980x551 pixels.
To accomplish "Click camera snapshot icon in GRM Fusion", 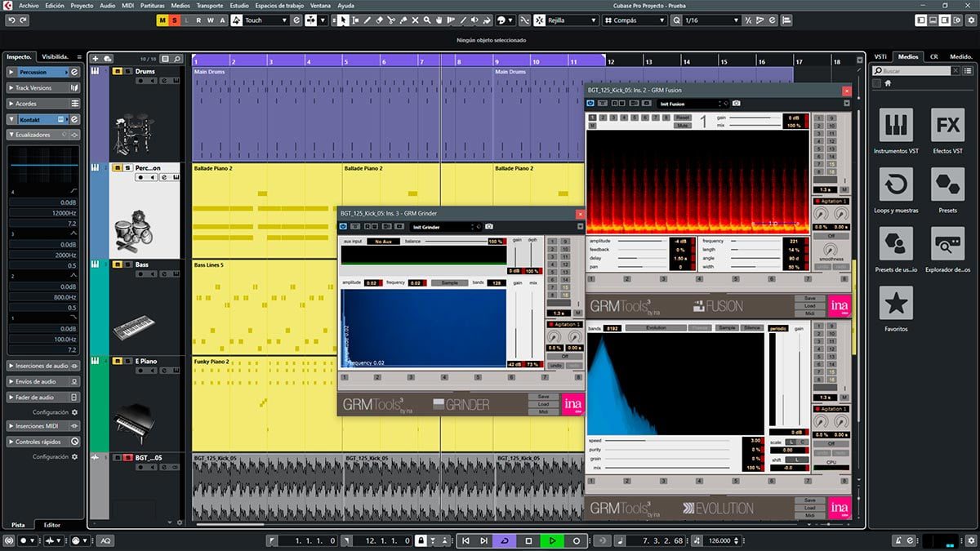I will pos(736,104).
